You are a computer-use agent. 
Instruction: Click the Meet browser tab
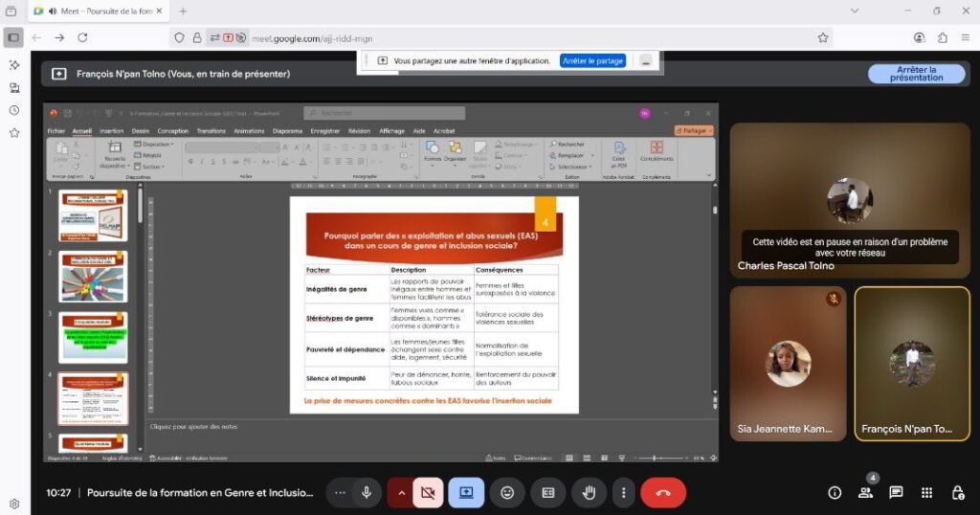96,11
